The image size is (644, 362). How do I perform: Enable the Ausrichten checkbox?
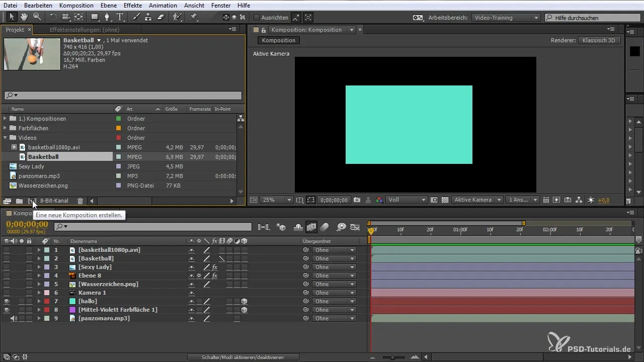coord(256,18)
